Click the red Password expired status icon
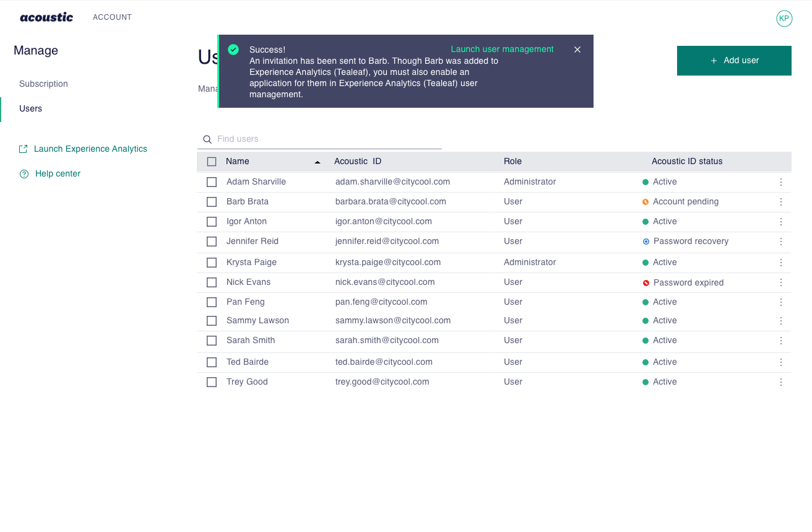The width and height of the screenshot is (812, 532). click(x=646, y=283)
